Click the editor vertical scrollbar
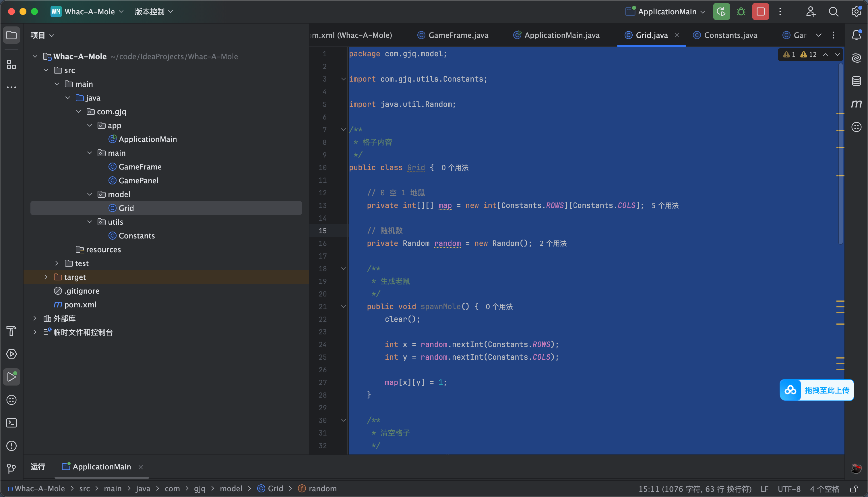868x497 pixels. pos(840,154)
